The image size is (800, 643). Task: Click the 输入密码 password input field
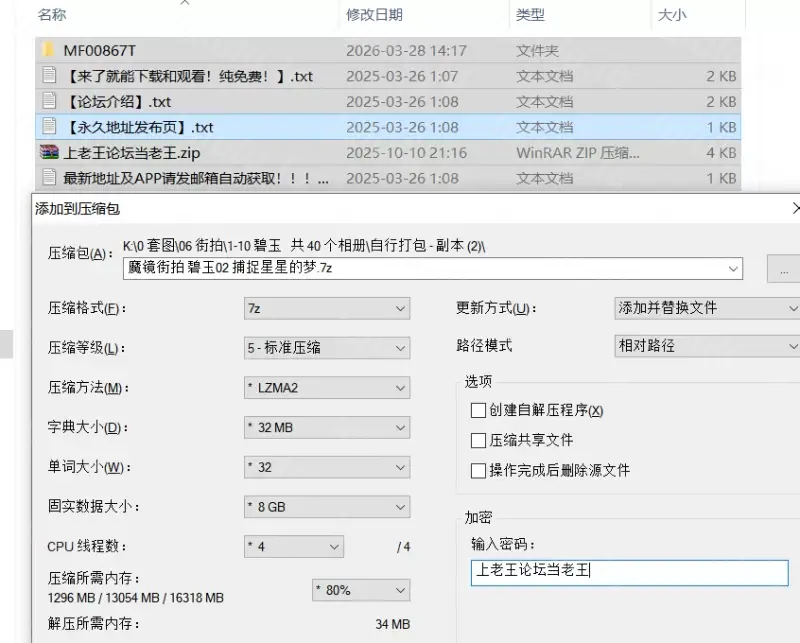click(x=628, y=572)
